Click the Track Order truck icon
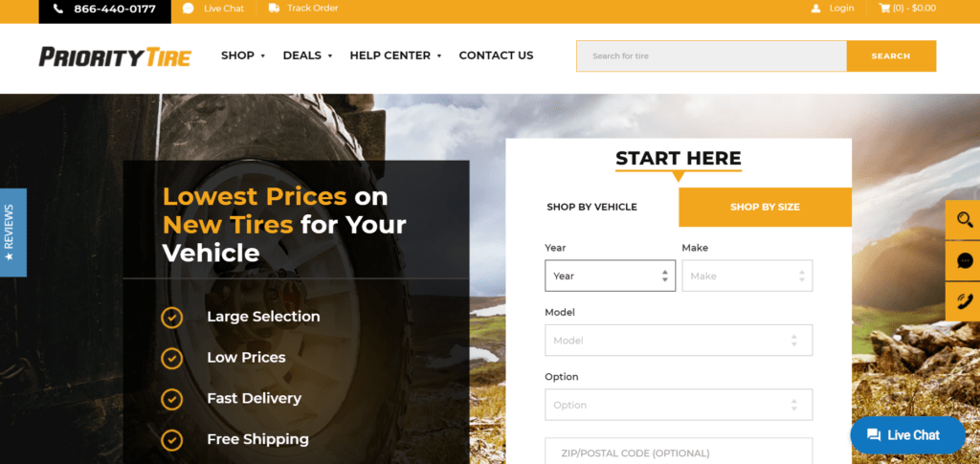This screenshot has width=980, height=464. click(x=274, y=8)
